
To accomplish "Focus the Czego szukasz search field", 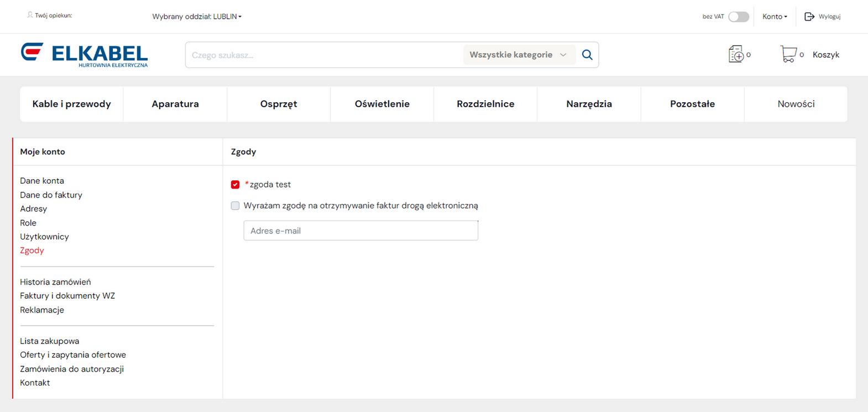I will [325, 55].
